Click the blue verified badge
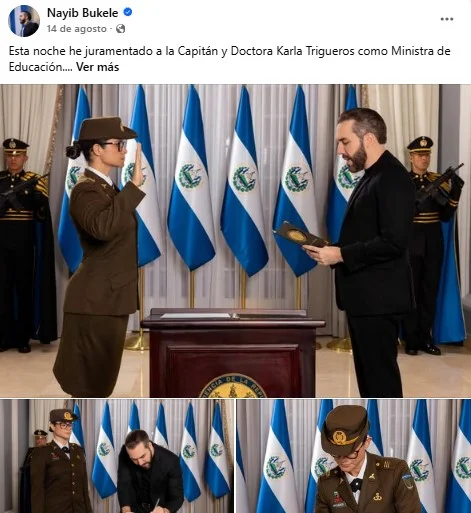 (x=128, y=13)
